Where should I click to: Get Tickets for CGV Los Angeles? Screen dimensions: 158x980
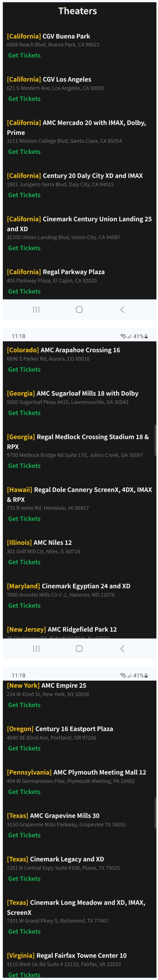24,99
